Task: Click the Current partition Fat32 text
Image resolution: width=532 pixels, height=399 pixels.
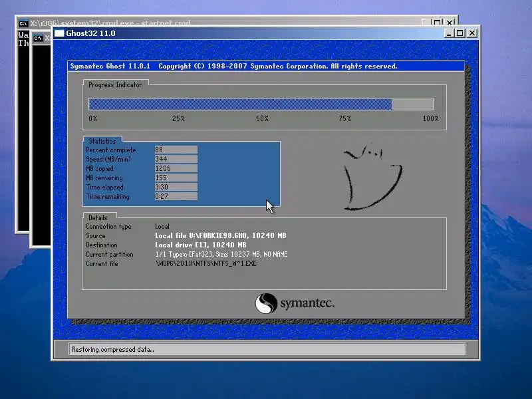Action: (221, 254)
